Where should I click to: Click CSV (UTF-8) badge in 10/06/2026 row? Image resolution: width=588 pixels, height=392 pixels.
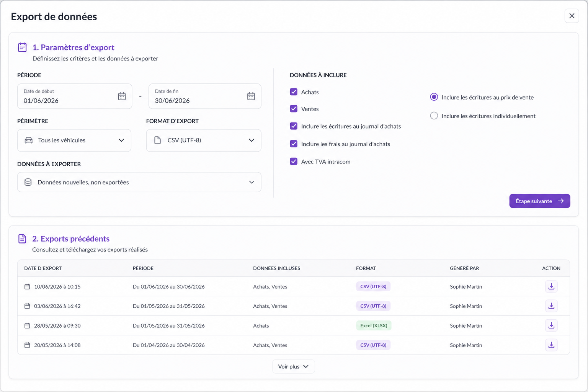tap(373, 287)
